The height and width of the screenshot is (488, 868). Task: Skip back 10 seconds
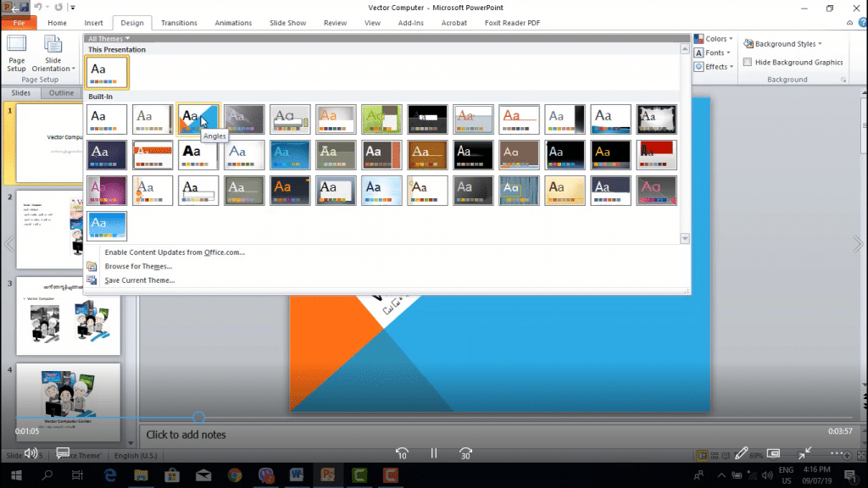point(402,454)
